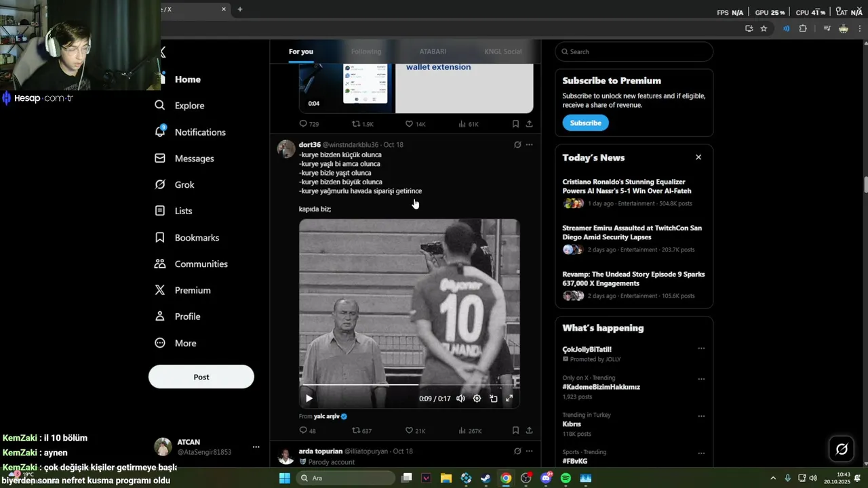Open the Communities icon in sidebar

[x=160, y=264]
